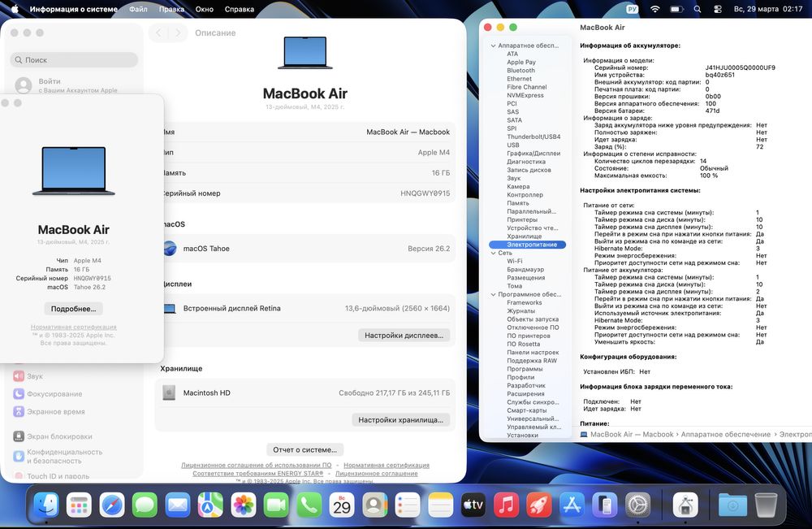Click the РУ input source indicator
This screenshot has height=529, width=812.
[633, 9]
